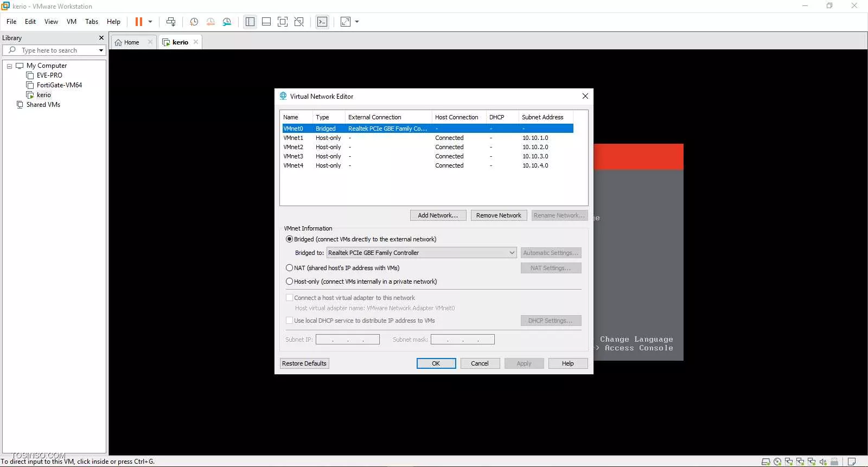This screenshot has height=467, width=868.
Task: Click the Subnet IP field
Action: pyautogui.click(x=348, y=340)
